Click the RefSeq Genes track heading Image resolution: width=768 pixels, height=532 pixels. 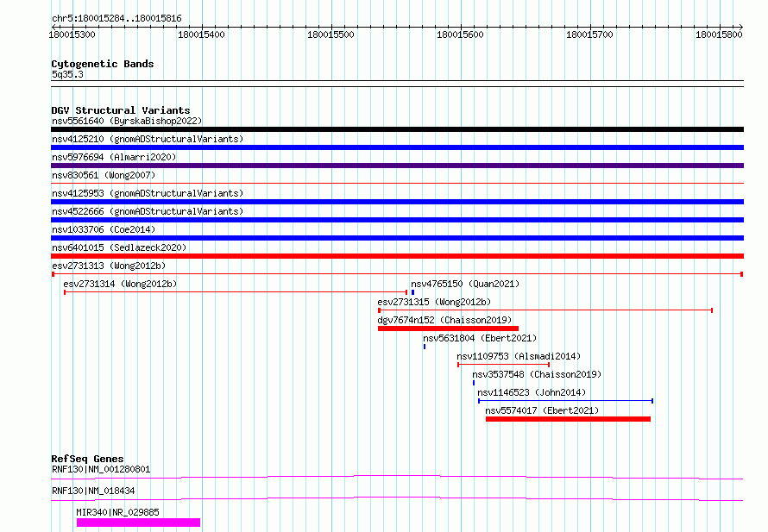87,459
